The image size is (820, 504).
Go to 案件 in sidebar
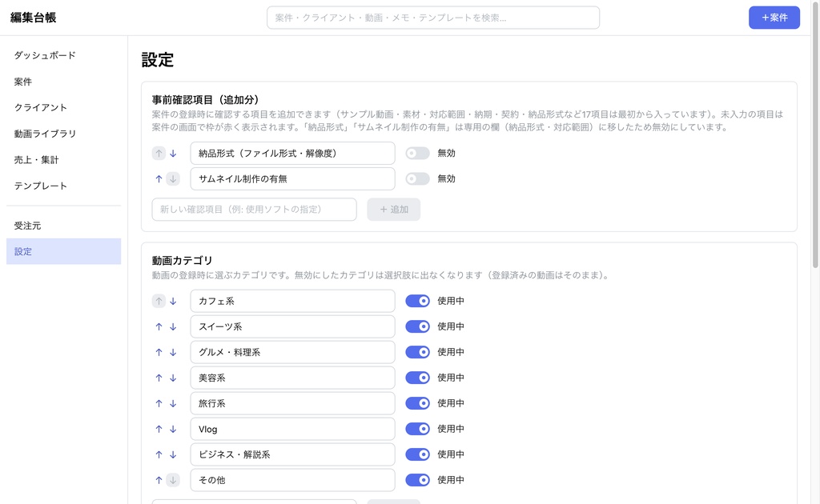coord(64,82)
